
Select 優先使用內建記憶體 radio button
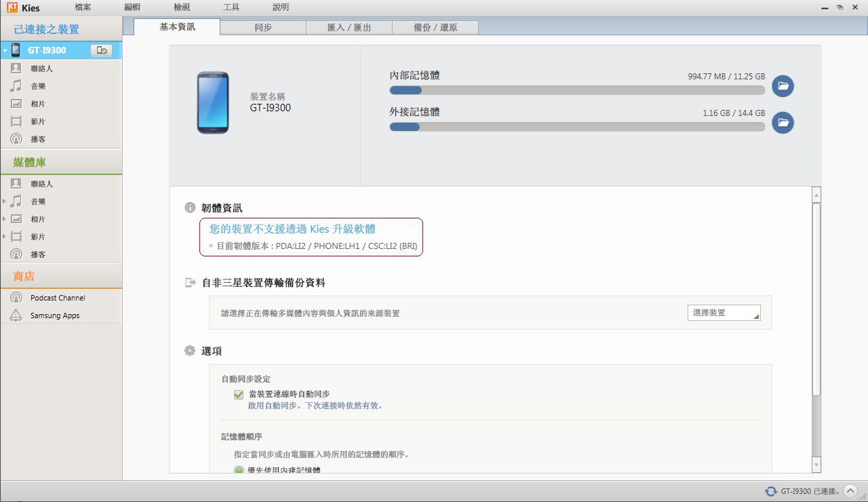click(239, 470)
